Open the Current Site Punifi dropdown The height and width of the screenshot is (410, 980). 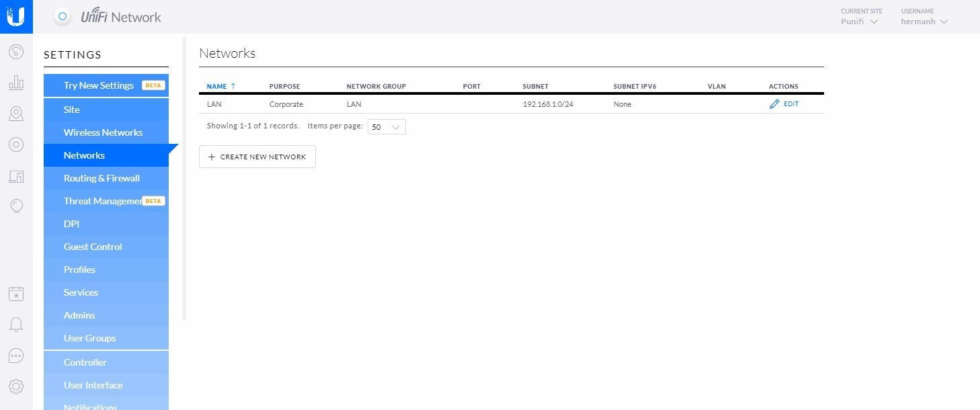(860, 22)
